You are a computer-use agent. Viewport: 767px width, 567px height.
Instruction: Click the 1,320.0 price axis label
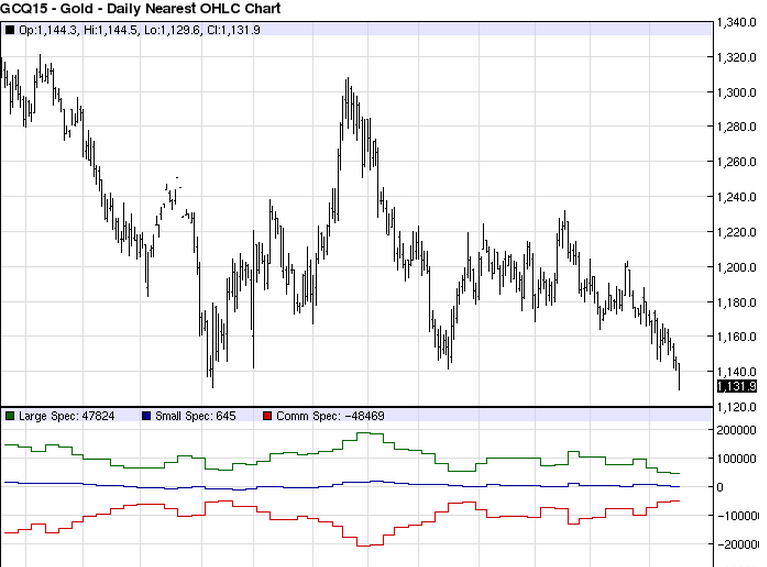737,58
